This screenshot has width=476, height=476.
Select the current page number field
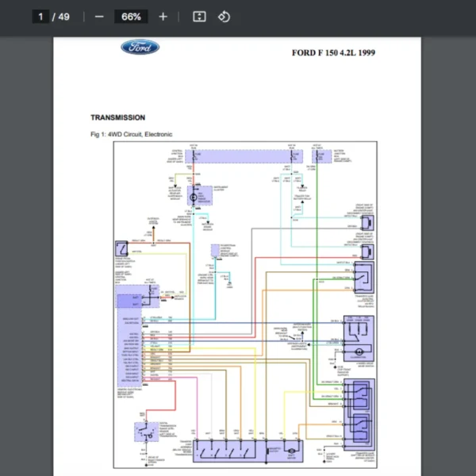(40, 17)
